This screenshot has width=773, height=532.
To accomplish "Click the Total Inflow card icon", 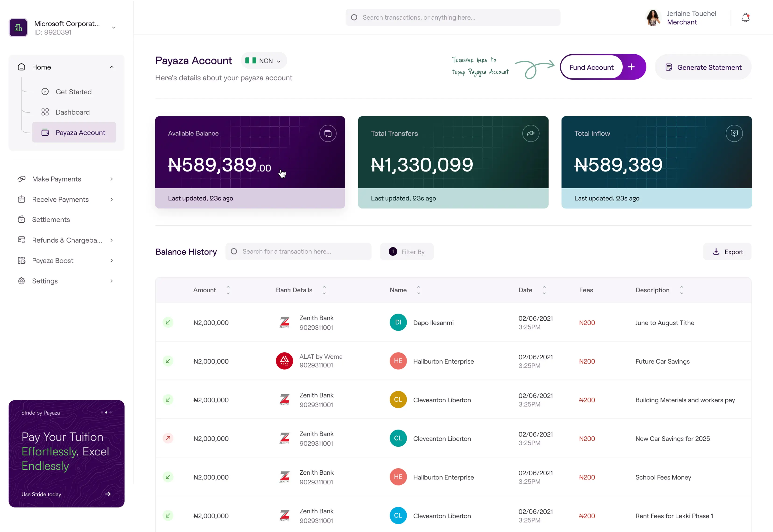I will pyautogui.click(x=734, y=133).
